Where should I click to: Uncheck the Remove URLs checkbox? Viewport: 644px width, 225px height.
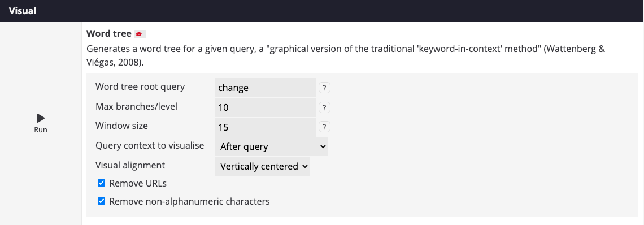coord(101,183)
